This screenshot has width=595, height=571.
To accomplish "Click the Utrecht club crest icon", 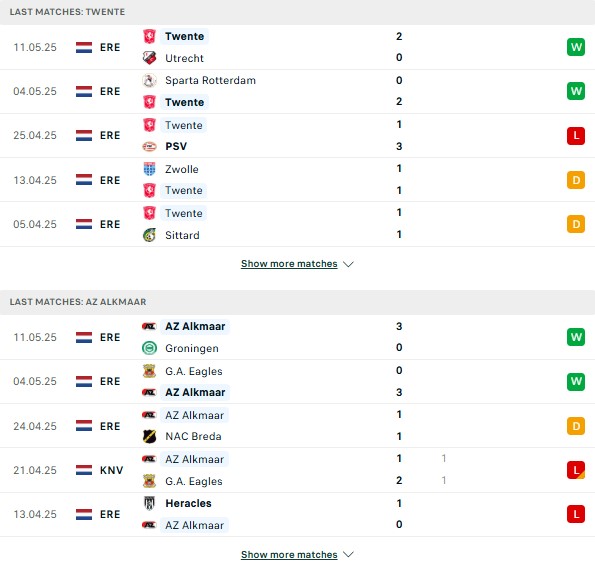I will coord(150,58).
